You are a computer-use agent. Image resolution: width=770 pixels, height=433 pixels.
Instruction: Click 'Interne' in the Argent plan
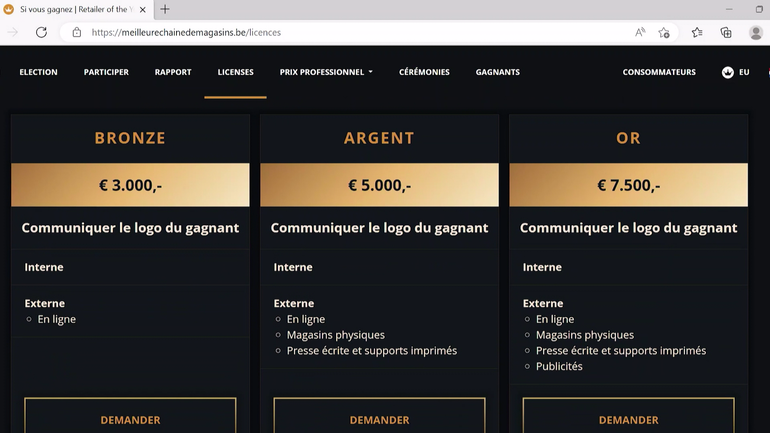pyautogui.click(x=293, y=267)
